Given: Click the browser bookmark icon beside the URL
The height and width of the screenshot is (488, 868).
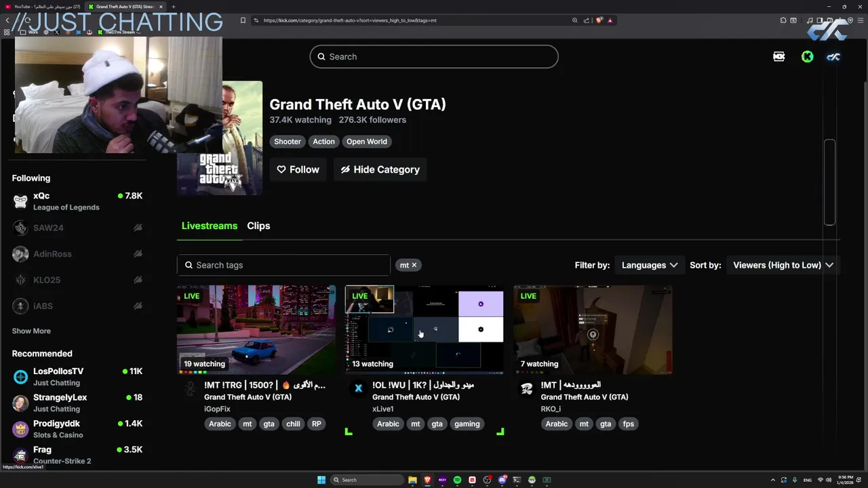Looking at the screenshot, I should click(x=243, y=20).
